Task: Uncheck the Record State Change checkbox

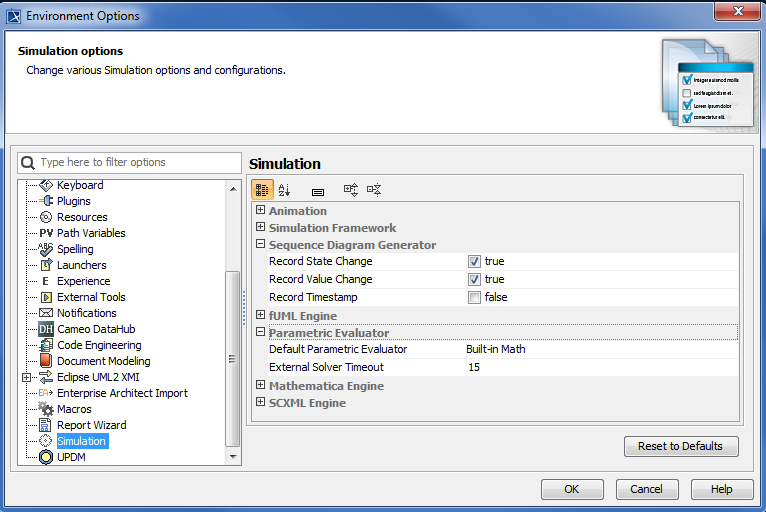Action: pos(475,262)
